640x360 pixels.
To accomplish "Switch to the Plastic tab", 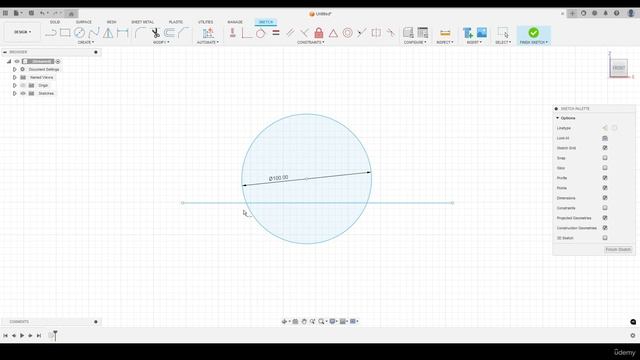I will pyautogui.click(x=176, y=22).
